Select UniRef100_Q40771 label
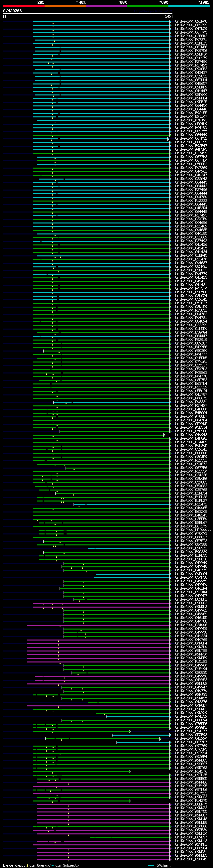Image resolution: width=213 pixels, height=868 pixels. click(191, 570)
